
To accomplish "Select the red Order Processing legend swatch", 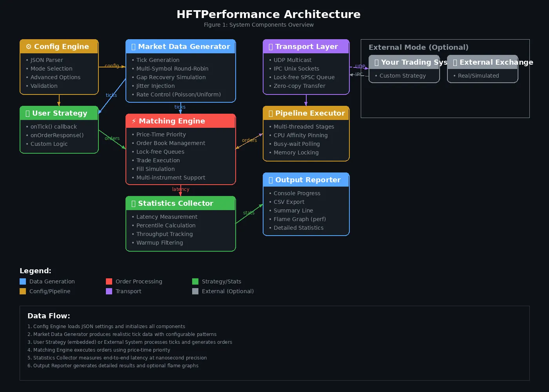I will (x=109, y=281).
